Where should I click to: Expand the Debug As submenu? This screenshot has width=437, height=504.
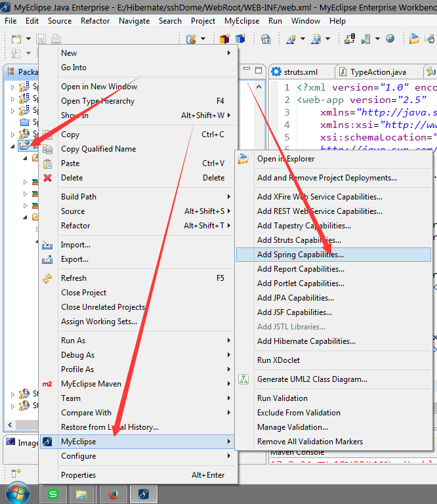229,355
